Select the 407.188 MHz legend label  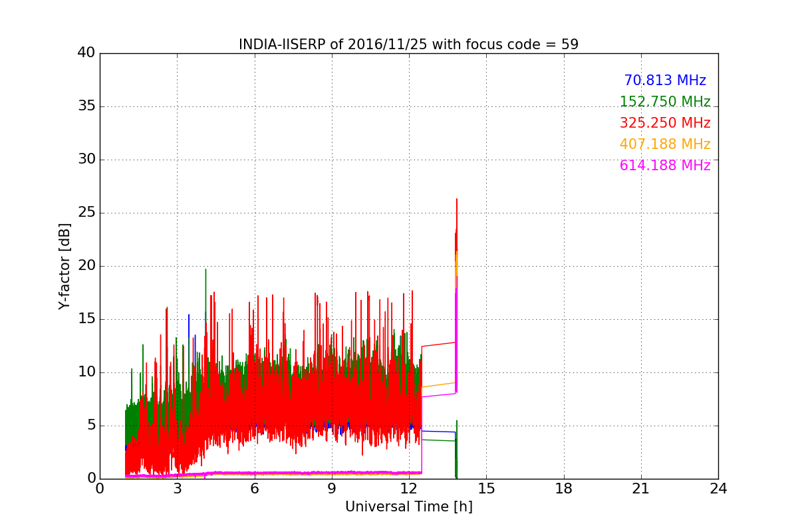(665, 144)
